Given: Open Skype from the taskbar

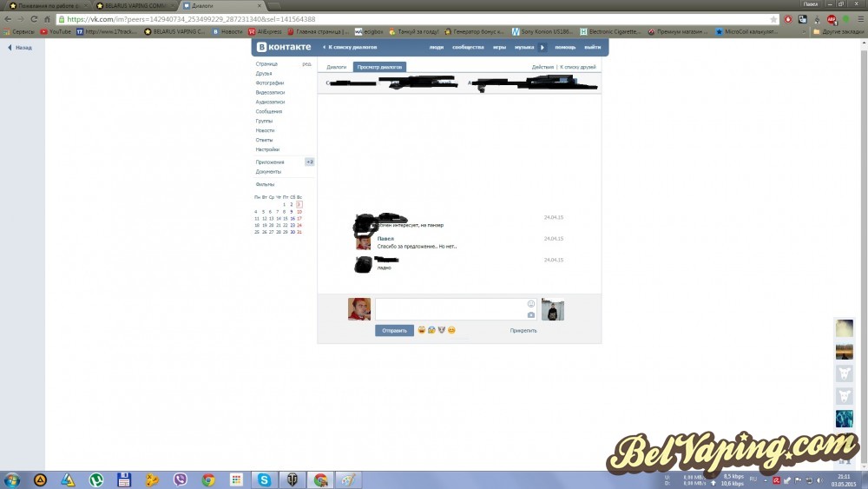Looking at the screenshot, I should [264, 479].
